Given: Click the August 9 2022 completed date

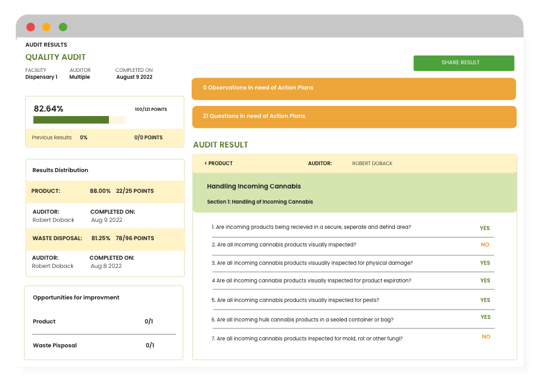Looking at the screenshot, I should [134, 77].
